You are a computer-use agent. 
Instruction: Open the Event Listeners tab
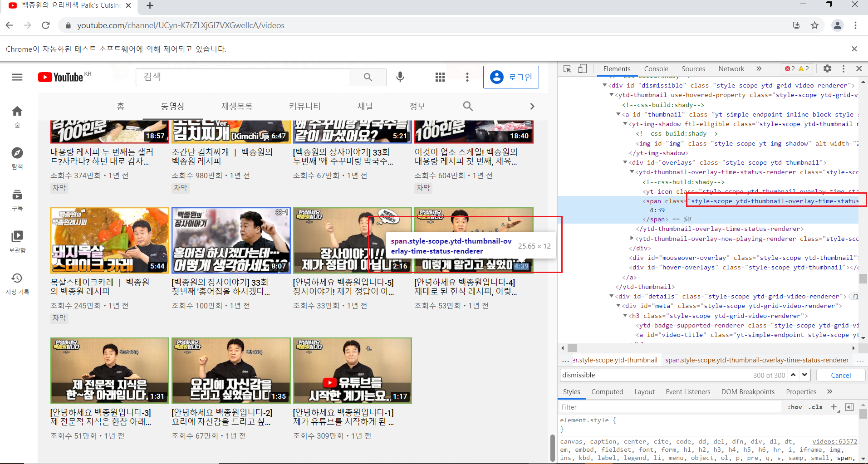tap(688, 391)
